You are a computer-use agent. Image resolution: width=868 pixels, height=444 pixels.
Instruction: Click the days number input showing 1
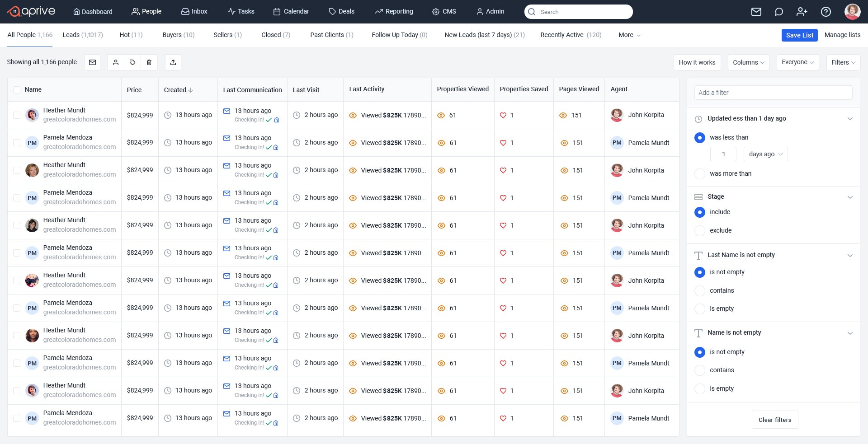coord(723,154)
